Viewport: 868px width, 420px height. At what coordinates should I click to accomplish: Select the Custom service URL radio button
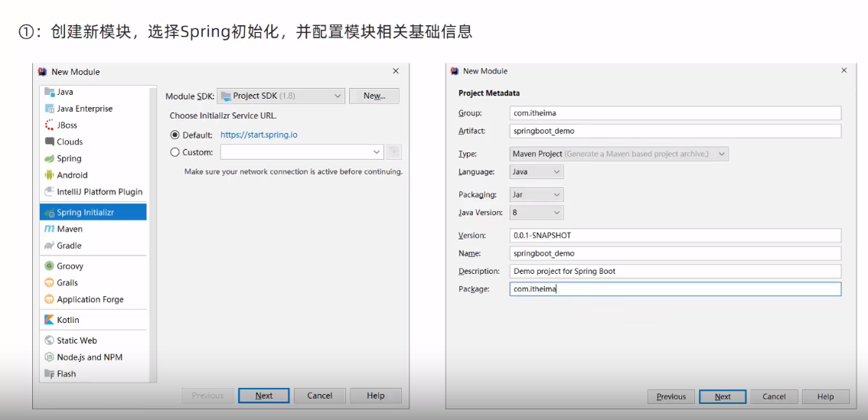(x=175, y=152)
